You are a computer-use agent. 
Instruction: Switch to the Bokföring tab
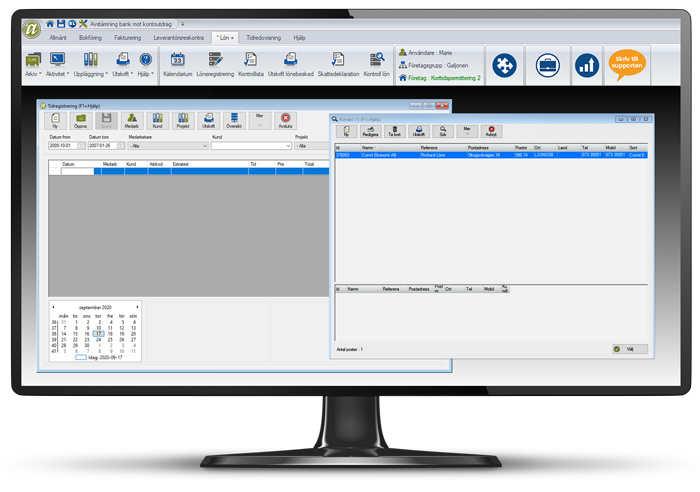click(90, 36)
